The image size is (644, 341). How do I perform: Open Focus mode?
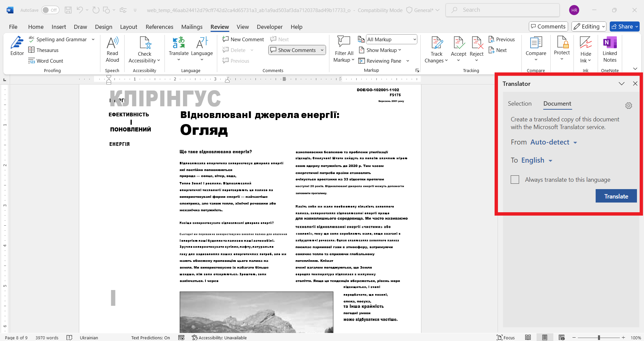coord(506,337)
